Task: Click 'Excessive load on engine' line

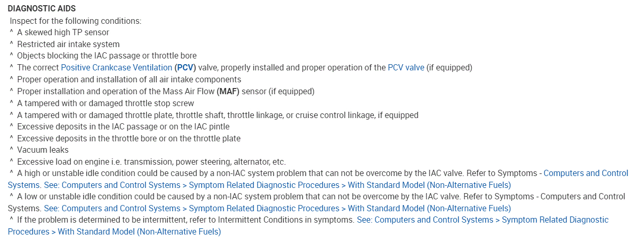Action: click(x=151, y=162)
